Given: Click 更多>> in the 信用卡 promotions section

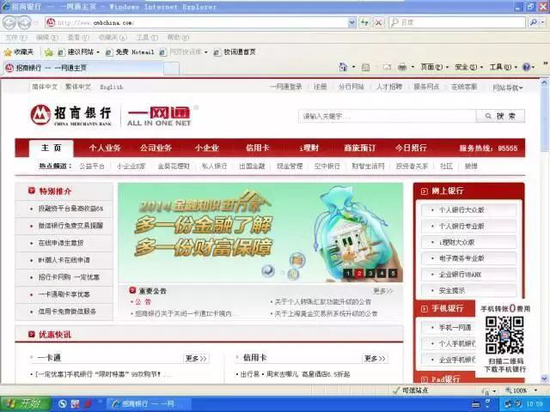Looking at the screenshot, I should point(375,358).
